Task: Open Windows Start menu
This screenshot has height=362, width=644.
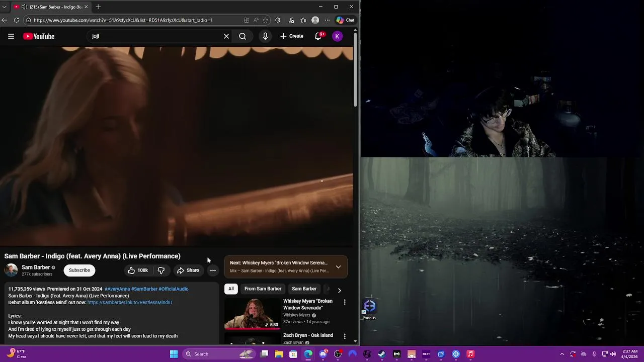Action: pyautogui.click(x=174, y=354)
